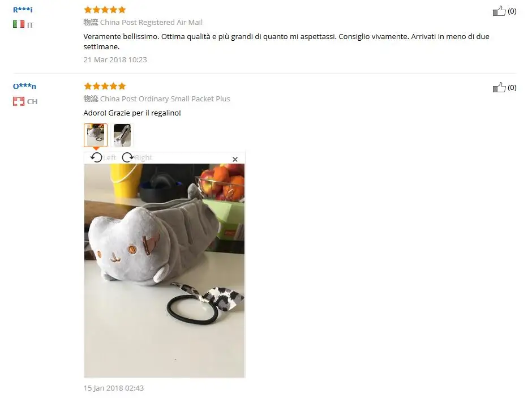Click the 'Left' rotate label
Image resolution: width=532 pixels, height=398 pixels.
pos(109,157)
